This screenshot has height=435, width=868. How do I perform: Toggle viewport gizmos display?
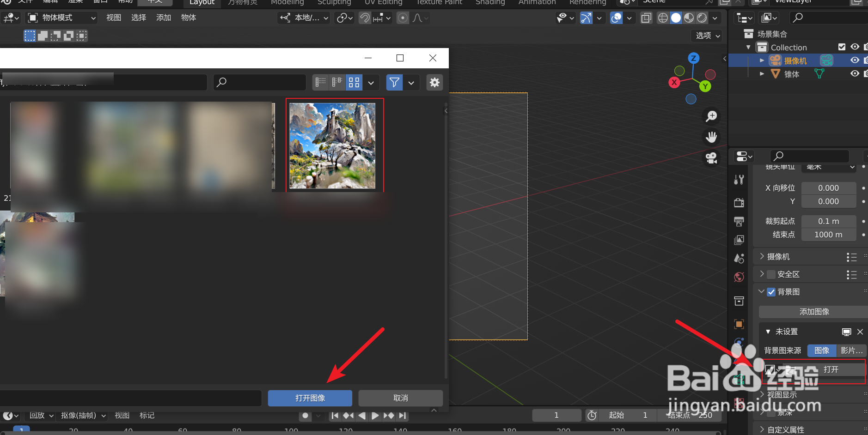click(586, 18)
